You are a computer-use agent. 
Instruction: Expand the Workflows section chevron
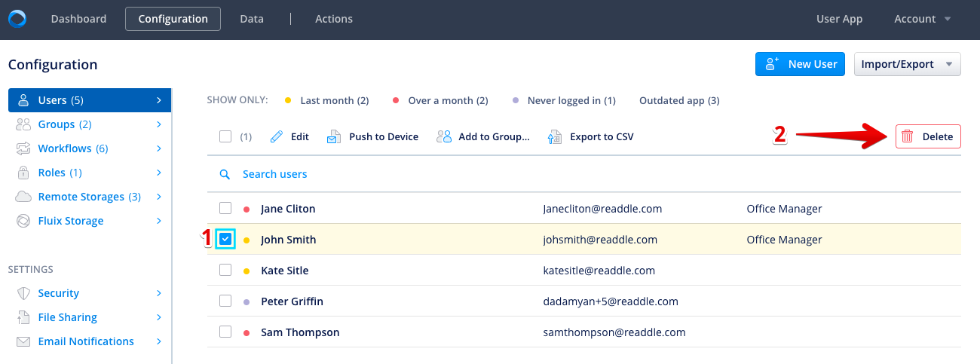159,148
